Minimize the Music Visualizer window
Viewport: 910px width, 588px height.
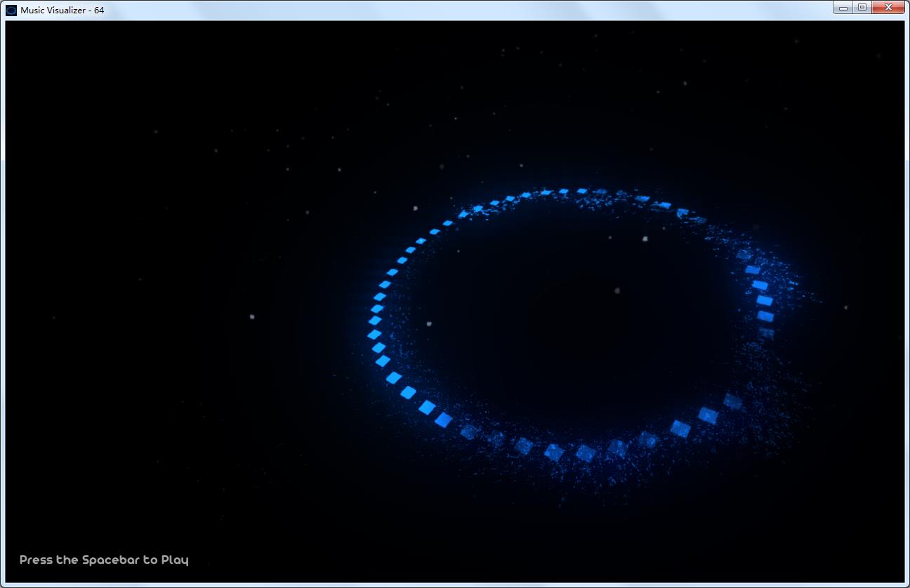843,8
